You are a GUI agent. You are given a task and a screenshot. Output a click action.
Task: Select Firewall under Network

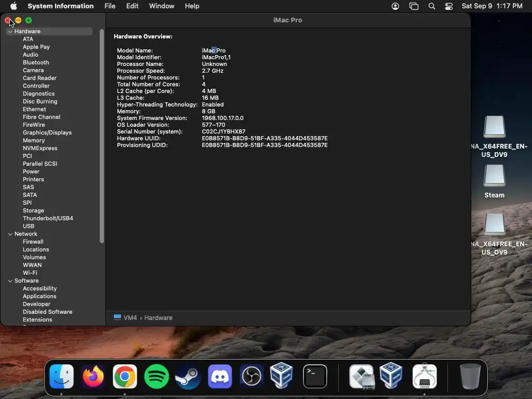[33, 242]
